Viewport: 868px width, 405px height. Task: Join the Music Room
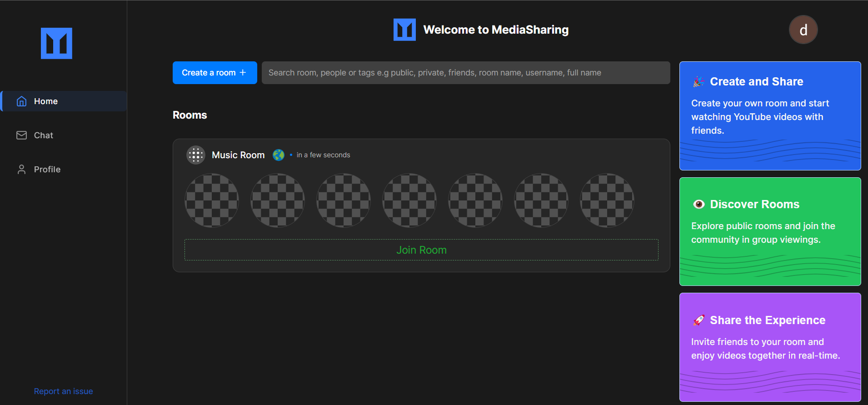pos(421,250)
